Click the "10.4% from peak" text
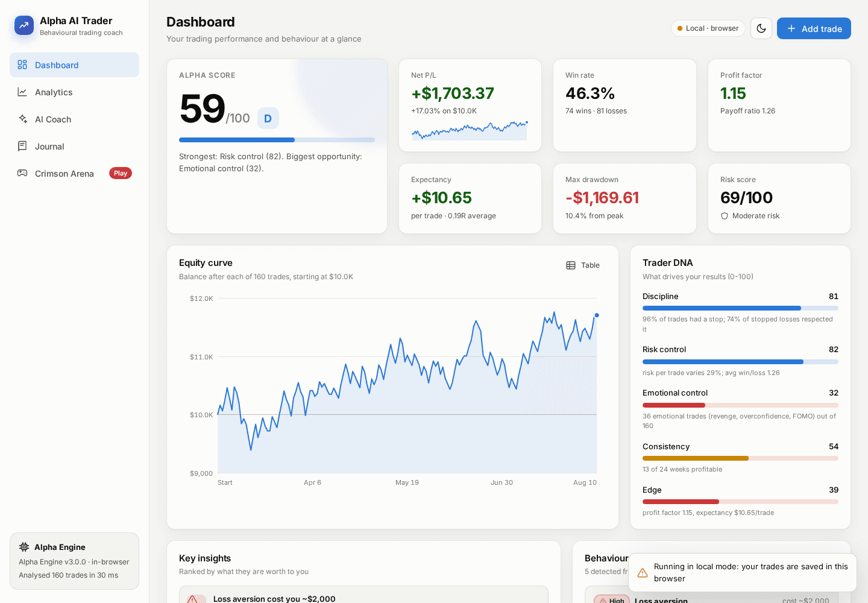This screenshot has height=603, width=868. [x=594, y=216]
